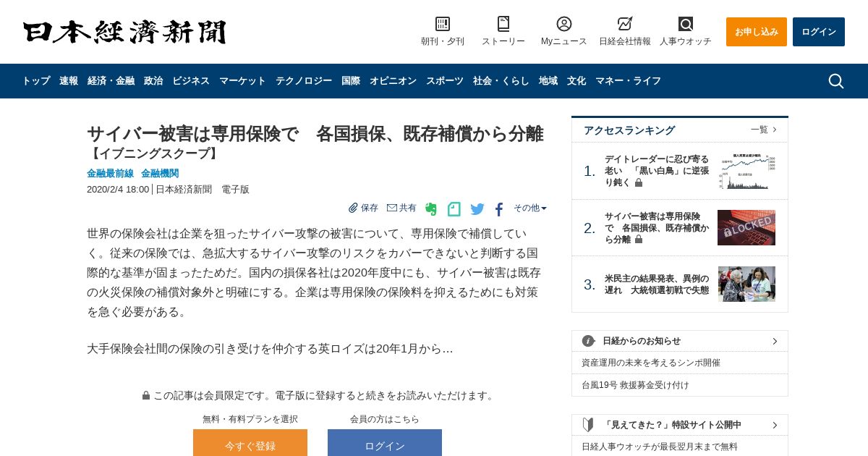Viewport: 868px width, 456px height.
Task: Open ranking story サイバー被害は専用保険で
Action: click(x=657, y=227)
